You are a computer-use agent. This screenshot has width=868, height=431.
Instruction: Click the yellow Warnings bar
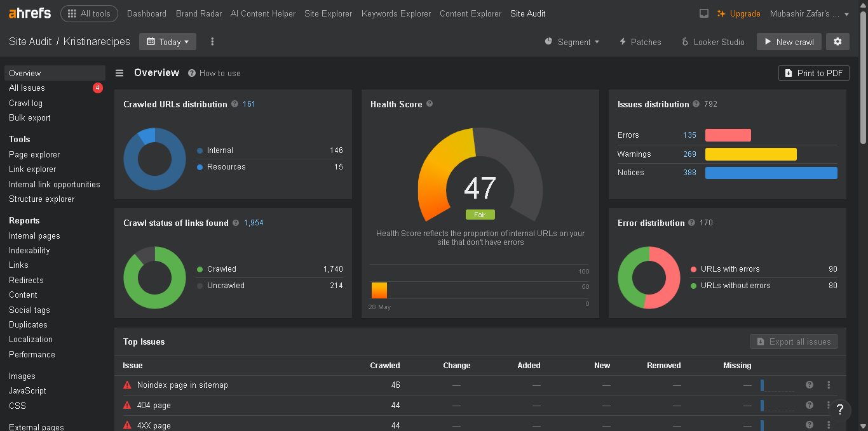pos(751,154)
